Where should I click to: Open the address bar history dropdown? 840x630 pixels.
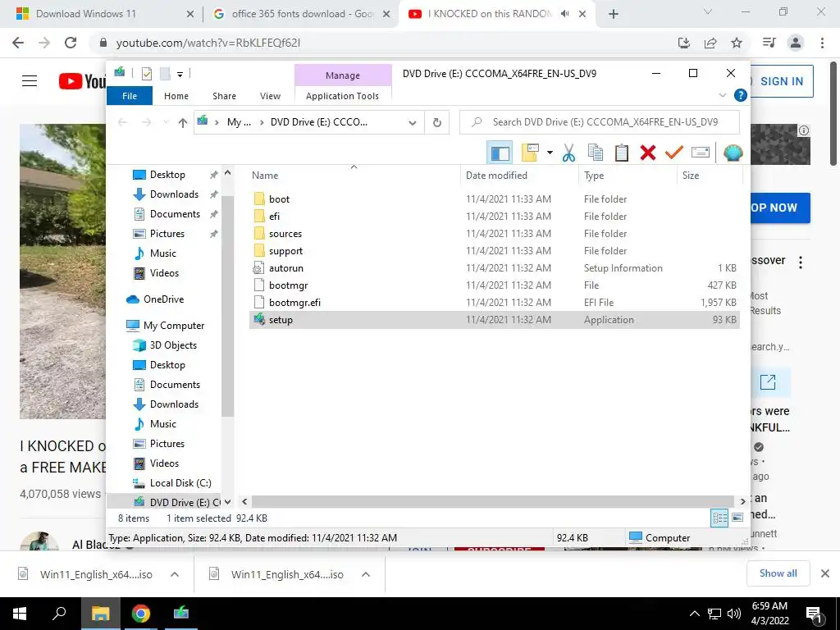pos(413,123)
